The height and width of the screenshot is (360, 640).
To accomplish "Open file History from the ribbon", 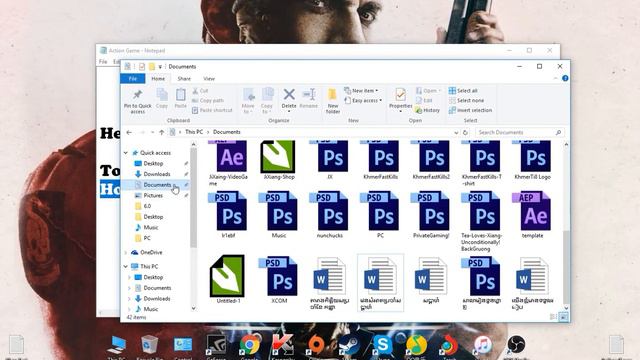I will (x=427, y=110).
